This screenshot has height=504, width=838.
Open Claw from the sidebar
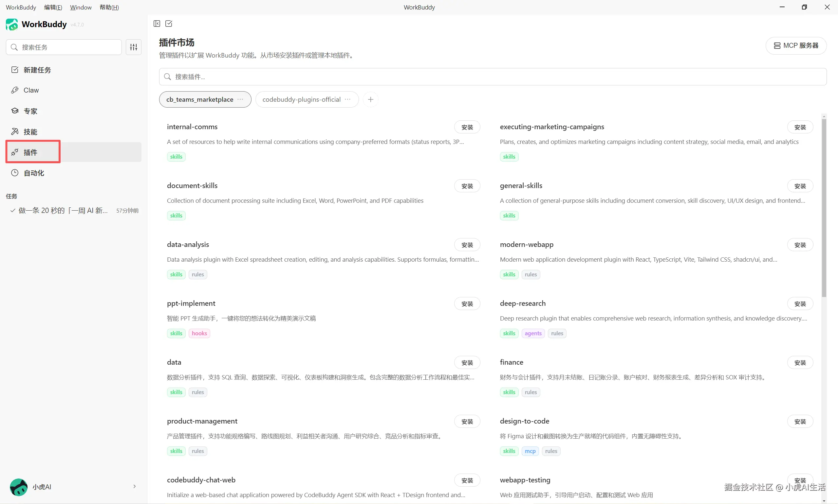coord(31,90)
